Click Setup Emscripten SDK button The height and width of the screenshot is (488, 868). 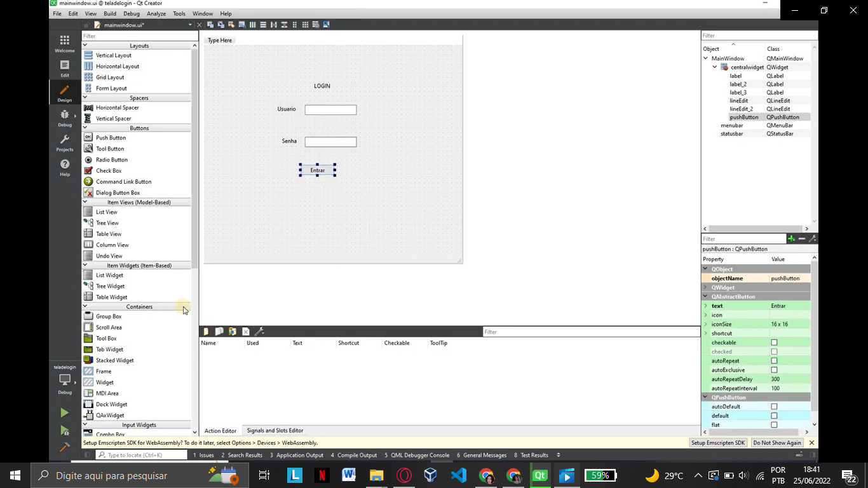pos(717,443)
